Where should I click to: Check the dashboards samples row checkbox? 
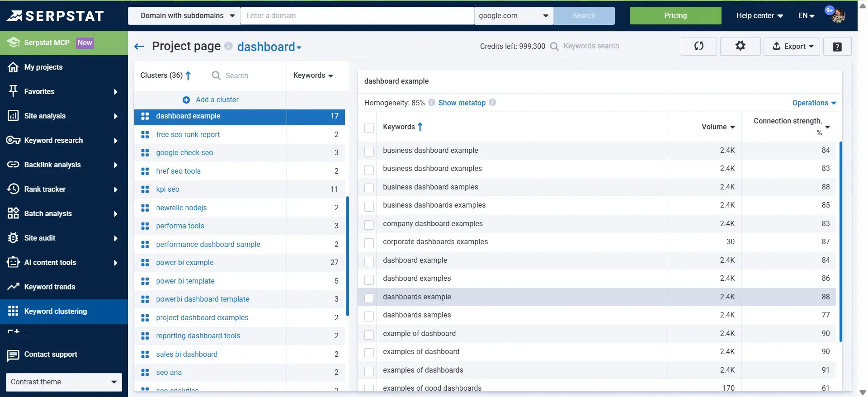[369, 316]
